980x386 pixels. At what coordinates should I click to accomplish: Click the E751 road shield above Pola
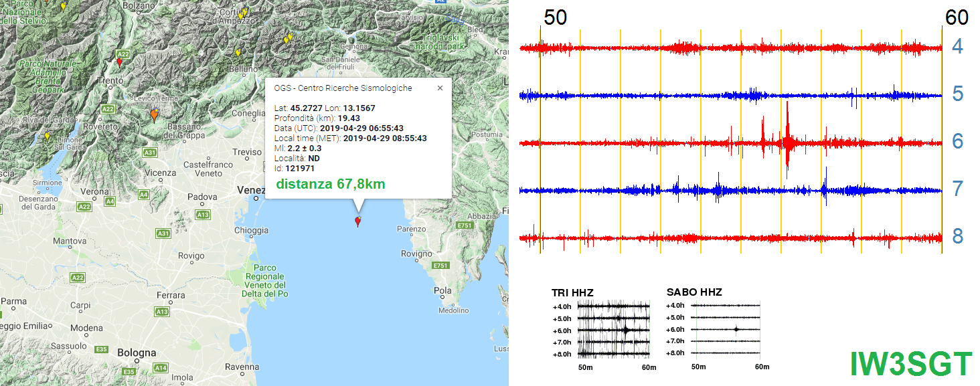(440, 266)
